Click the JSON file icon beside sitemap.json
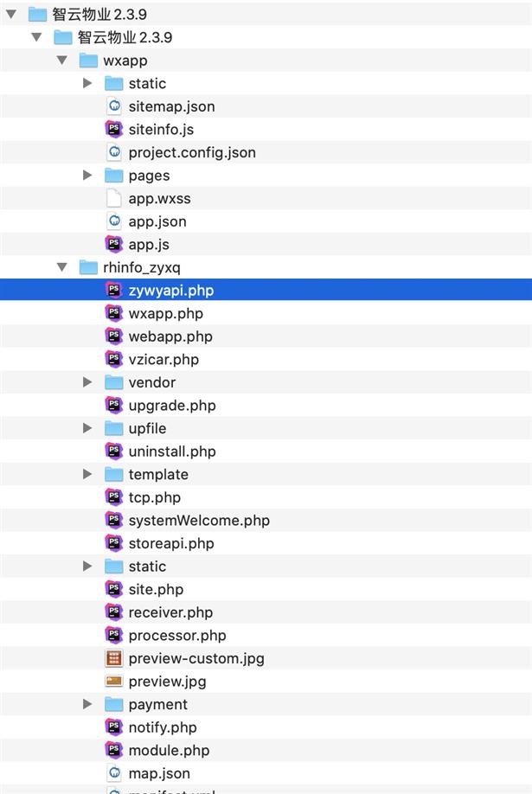 point(113,106)
